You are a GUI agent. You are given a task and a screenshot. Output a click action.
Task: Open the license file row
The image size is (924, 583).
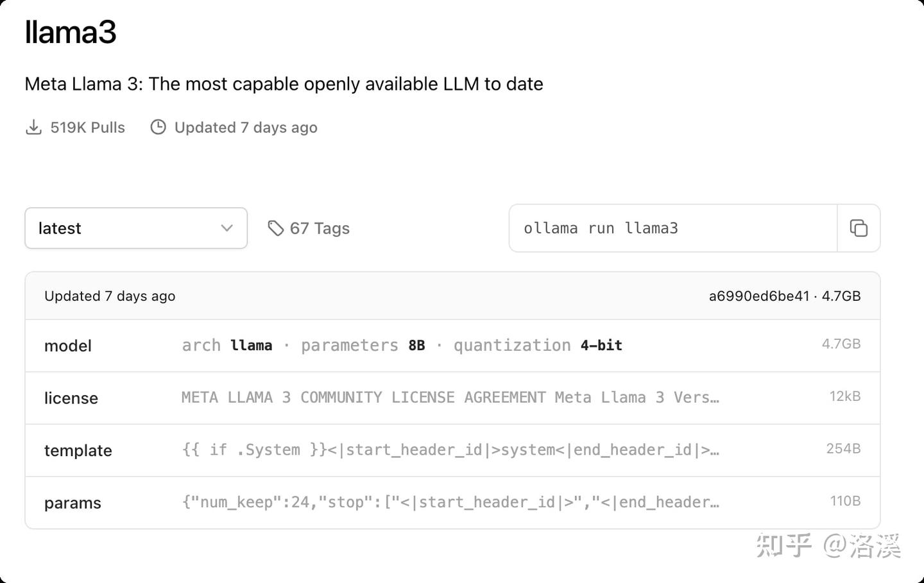(71, 398)
